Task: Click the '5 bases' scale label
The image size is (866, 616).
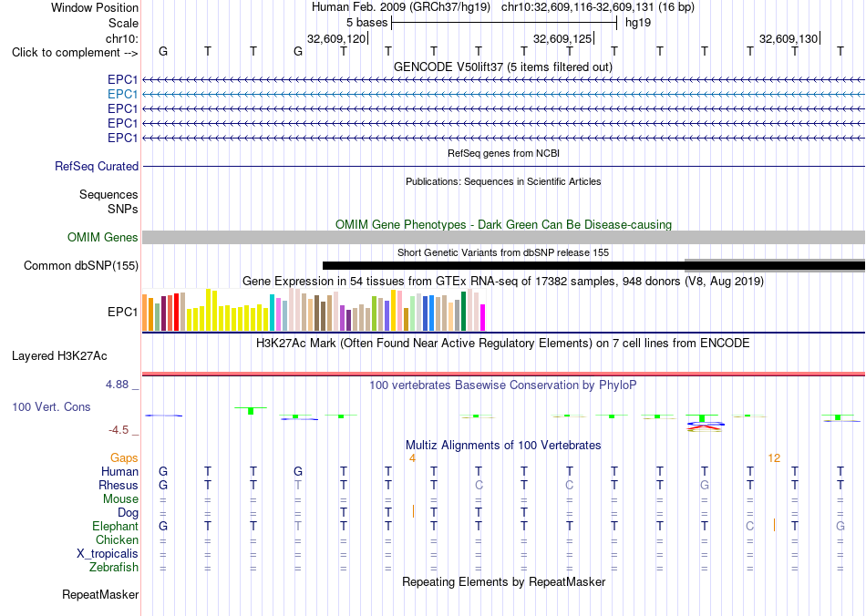Action: click(366, 23)
